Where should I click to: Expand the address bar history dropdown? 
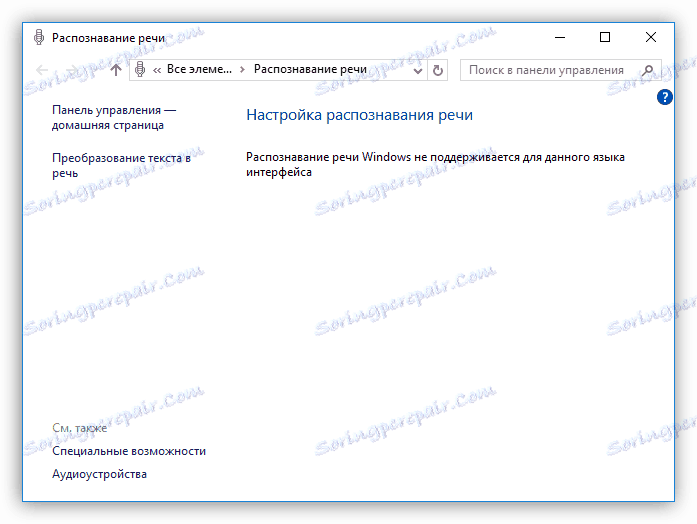tap(417, 70)
